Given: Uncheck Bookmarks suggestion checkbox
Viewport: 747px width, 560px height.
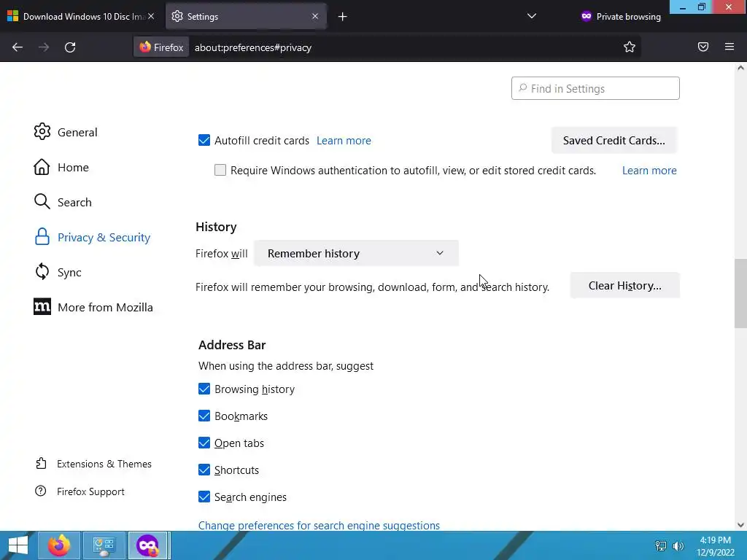Looking at the screenshot, I should [x=204, y=416].
